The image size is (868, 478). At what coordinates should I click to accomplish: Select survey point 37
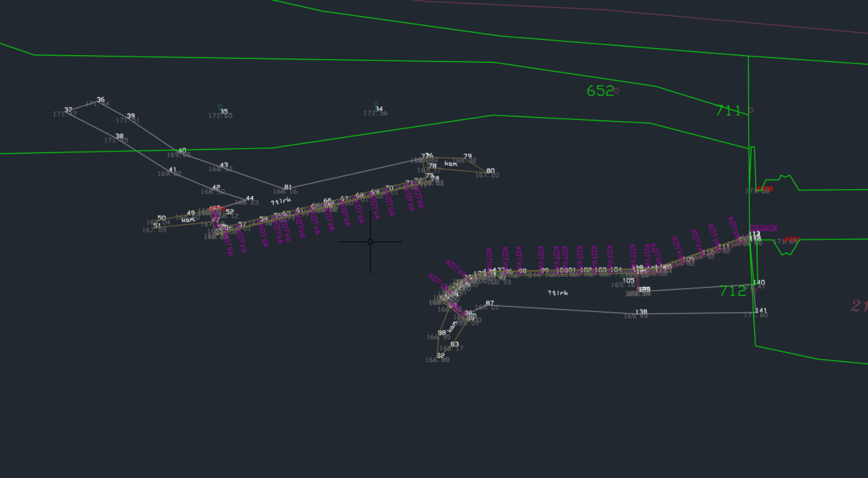[x=68, y=110]
